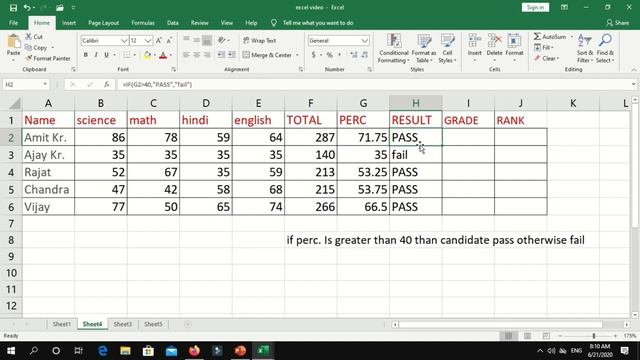Decrease font size with smaller A icon
640x360 pixels.
tap(169, 40)
